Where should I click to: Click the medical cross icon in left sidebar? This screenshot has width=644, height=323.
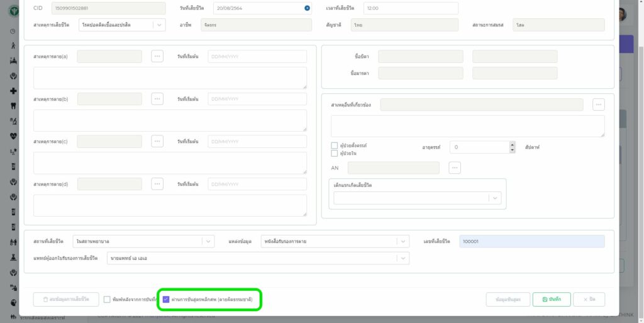pyautogui.click(x=13, y=91)
